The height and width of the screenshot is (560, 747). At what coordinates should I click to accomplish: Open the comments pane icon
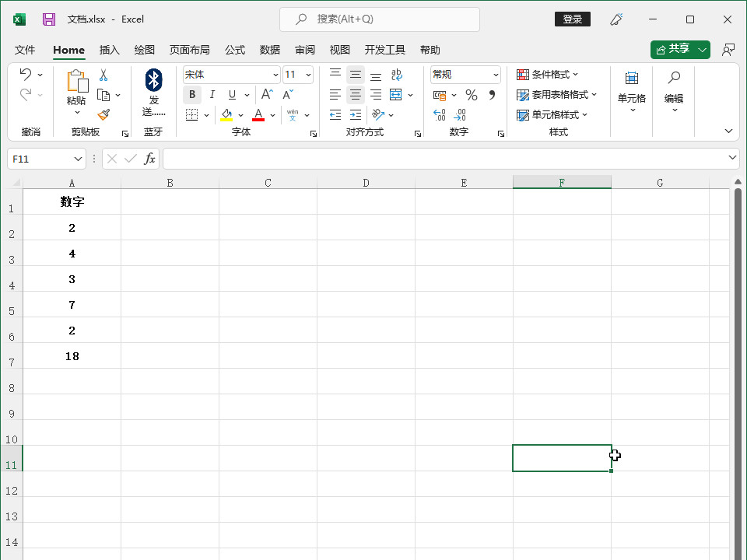728,50
